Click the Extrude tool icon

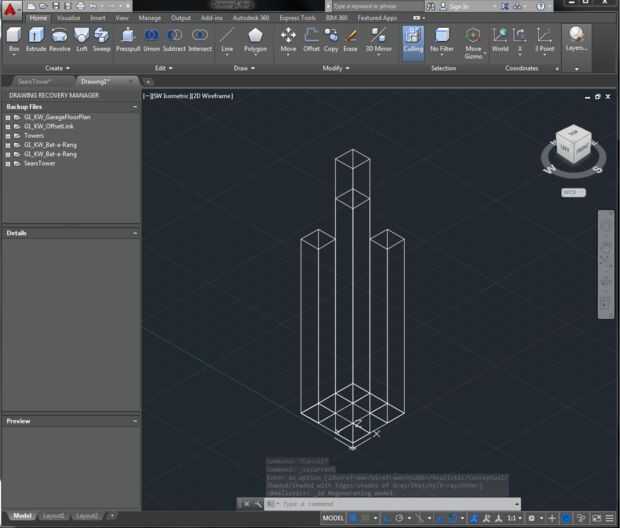[36, 36]
